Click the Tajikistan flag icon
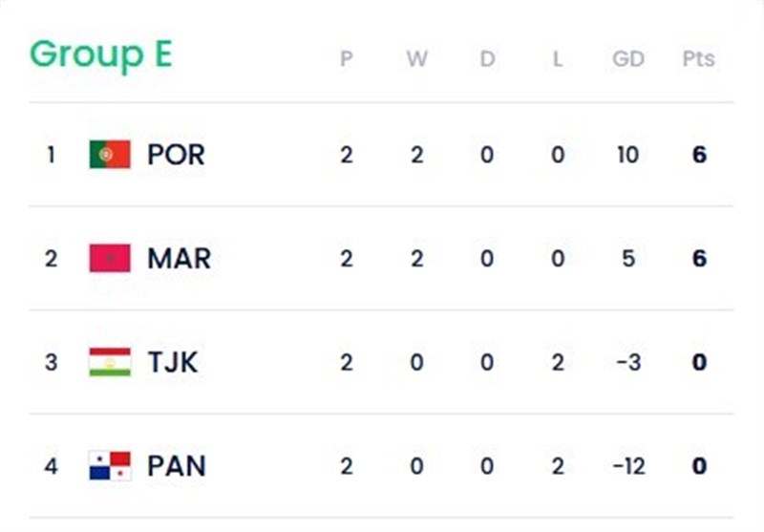Screen dimensions: 764x532 tap(110, 363)
